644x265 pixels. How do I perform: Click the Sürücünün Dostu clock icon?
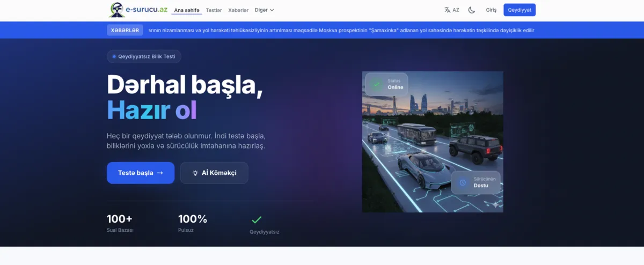(x=463, y=182)
